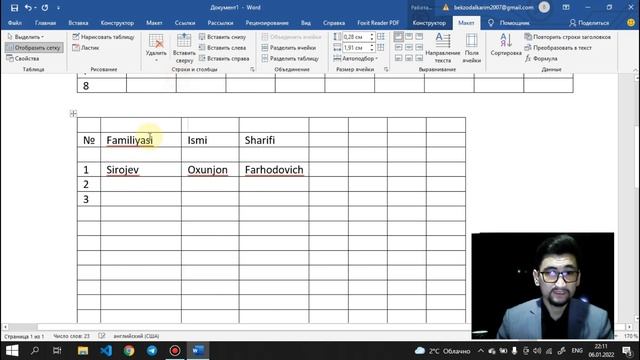Click into the column width field 1,91 см
Screen dimensions: 640x360
pos(355,48)
